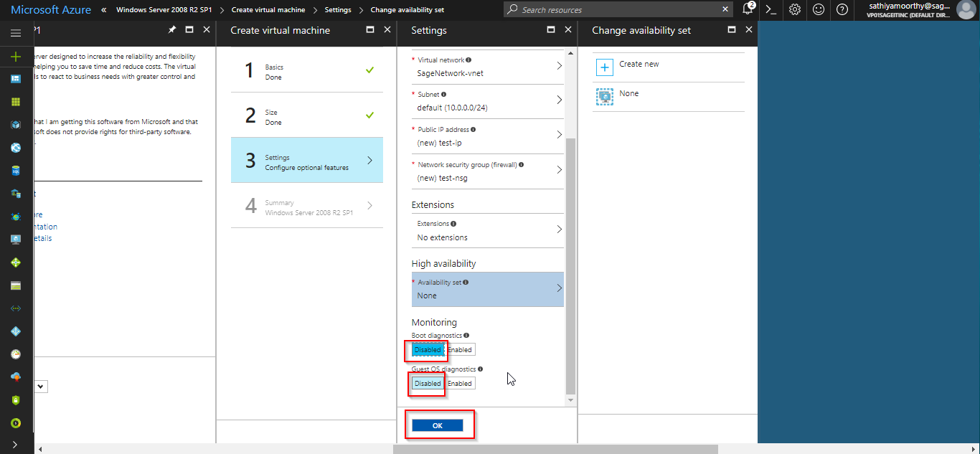Click the Settings panel vertical scrollbar
The height and width of the screenshot is (454, 980).
pyautogui.click(x=570, y=265)
